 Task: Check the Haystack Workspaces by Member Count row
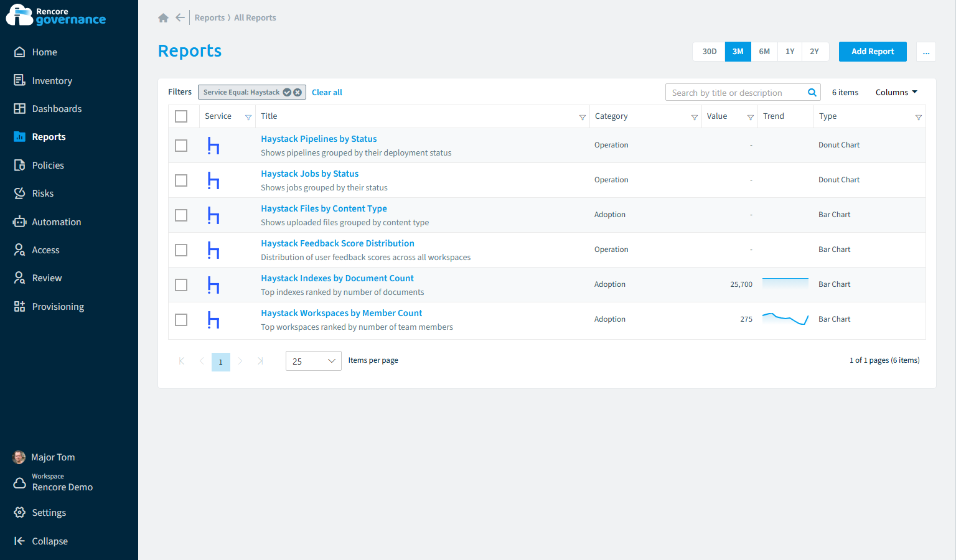tap(181, 320)
